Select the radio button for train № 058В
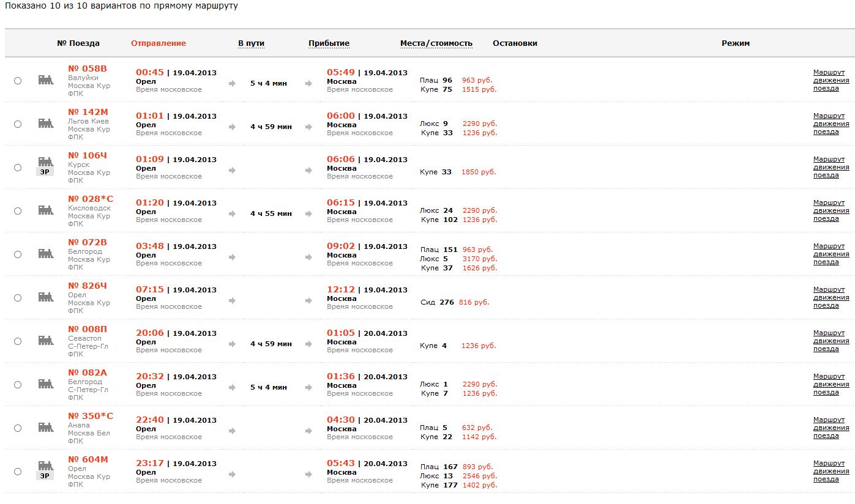855x504 pixels. 18,81
